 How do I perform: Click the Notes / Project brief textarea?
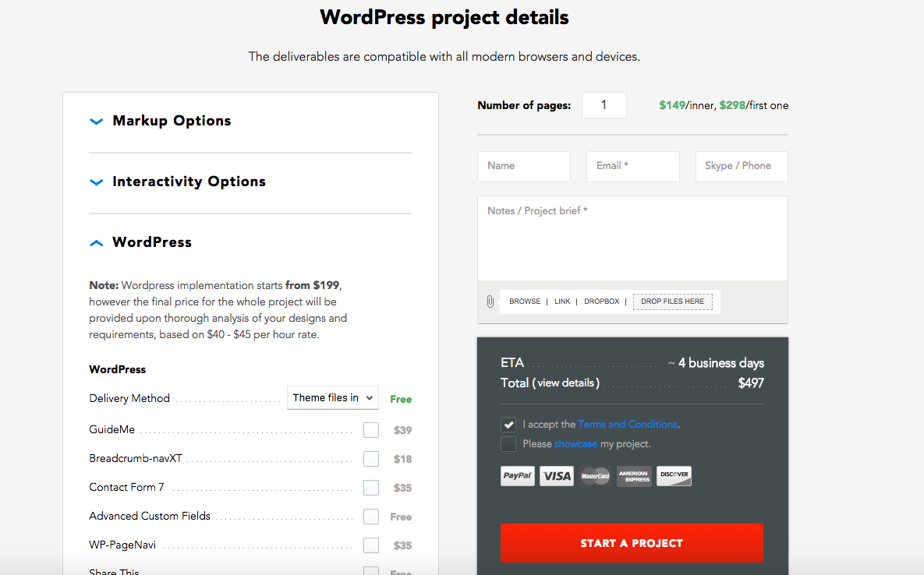click(632, 238)
